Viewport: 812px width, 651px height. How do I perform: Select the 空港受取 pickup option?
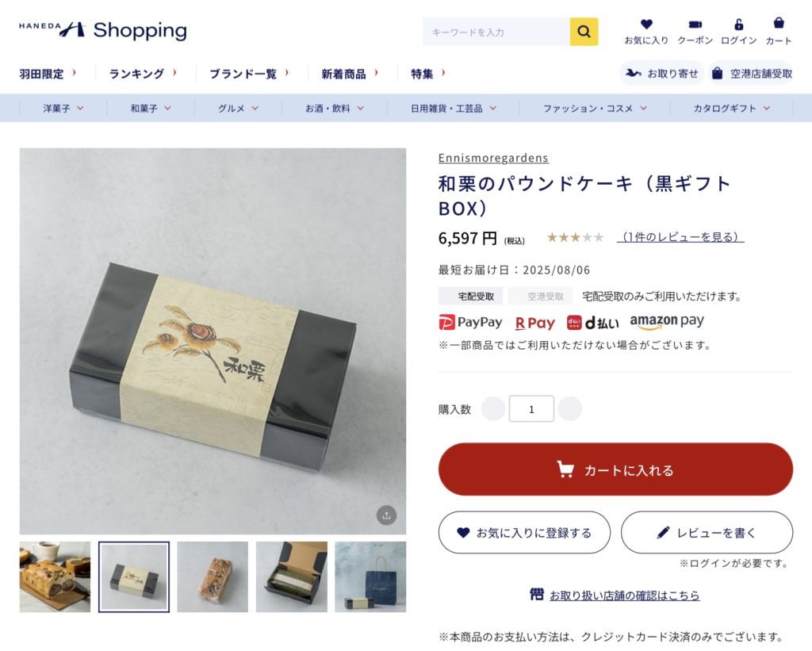click(546, 297)
